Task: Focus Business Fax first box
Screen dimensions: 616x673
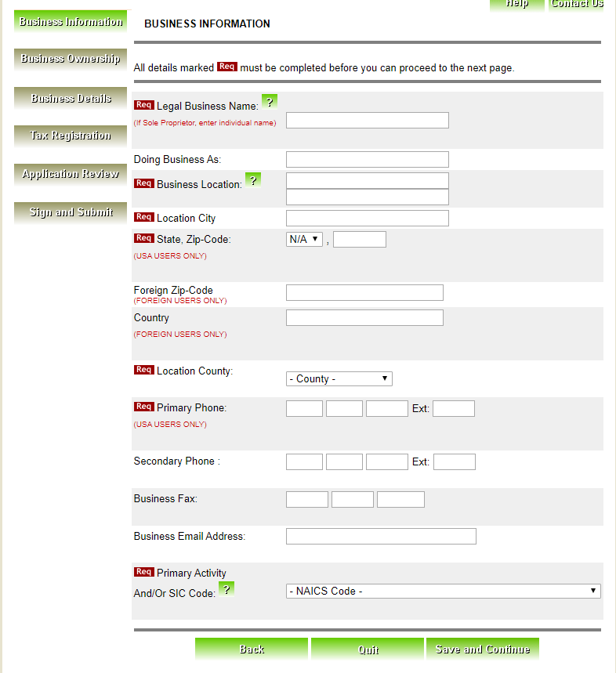Action: (307, 500)
